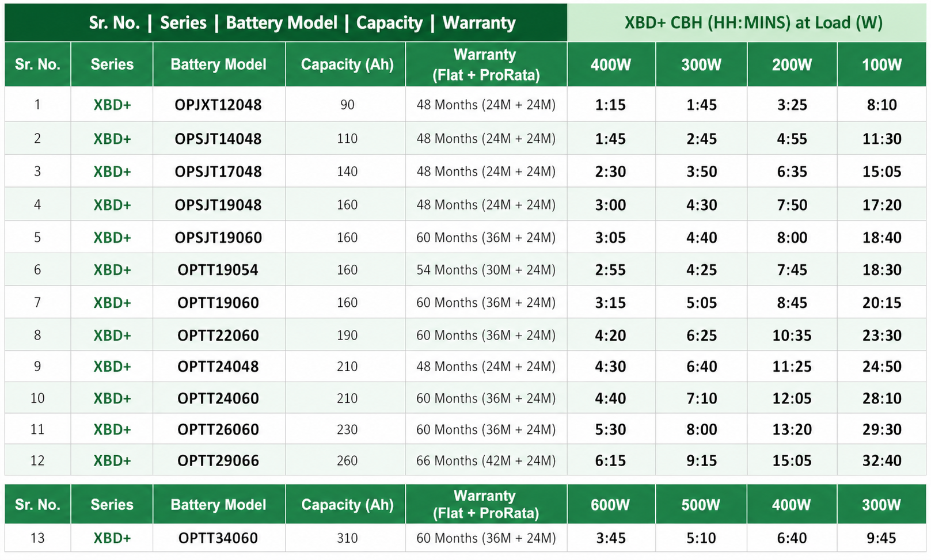Click battery model OPSJT17048
Image resolution: width=931 pixels, height=560 pixels.
tap(218, 172)
